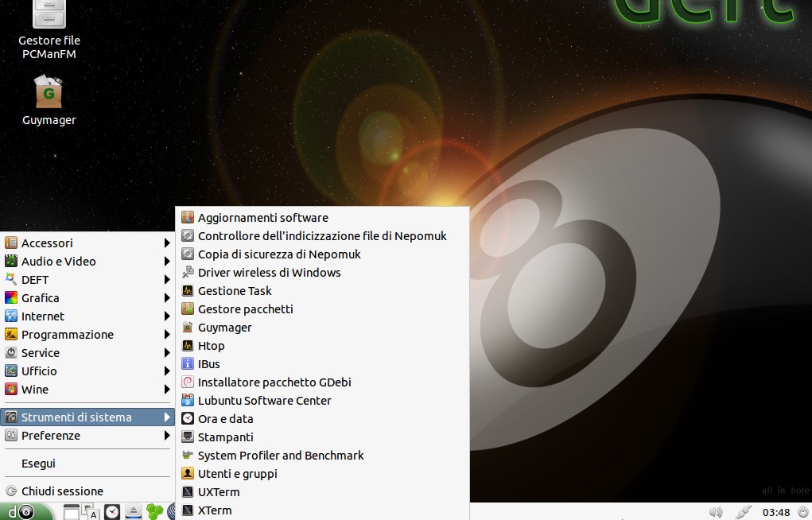Open Gestione Task entry

pyautogui.click(x=322, y=291)
